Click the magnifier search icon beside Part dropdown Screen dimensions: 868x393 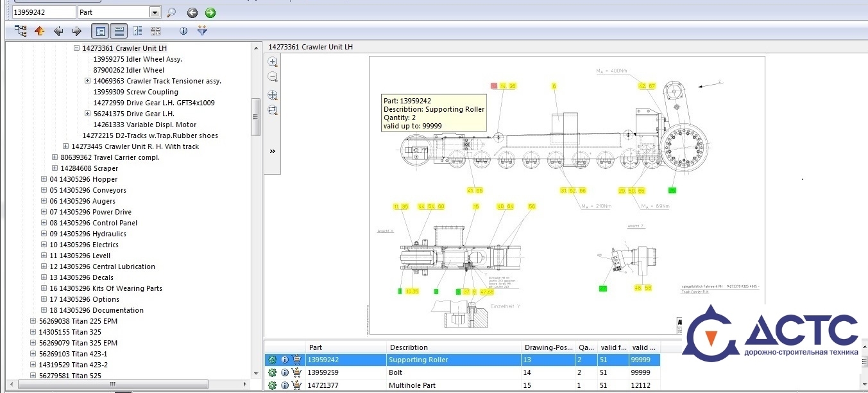(171, 12)
